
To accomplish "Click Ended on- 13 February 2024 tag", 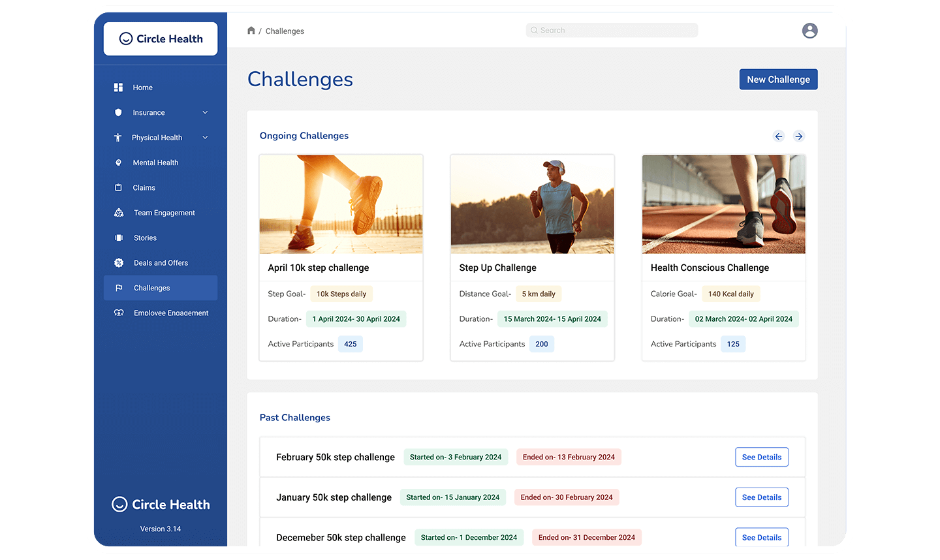I will click(x=569, y=457).
